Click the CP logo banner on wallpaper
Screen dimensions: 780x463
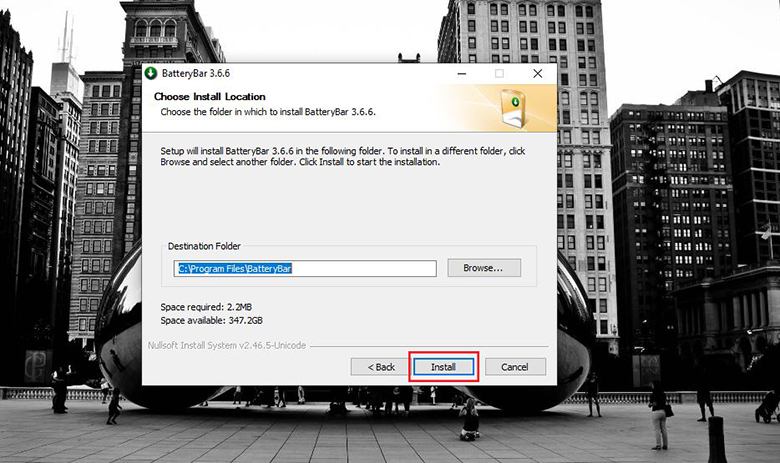point(35,365)
